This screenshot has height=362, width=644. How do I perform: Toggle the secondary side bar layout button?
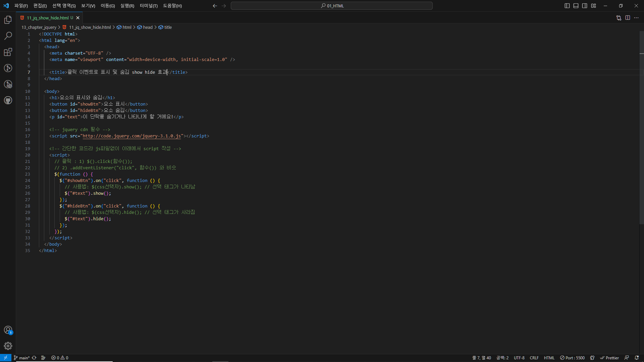click(x=585, y=6)
